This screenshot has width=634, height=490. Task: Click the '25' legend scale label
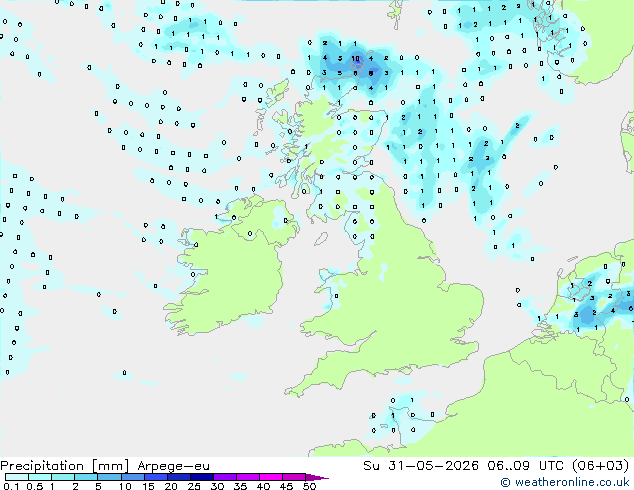tap(194, 486)
